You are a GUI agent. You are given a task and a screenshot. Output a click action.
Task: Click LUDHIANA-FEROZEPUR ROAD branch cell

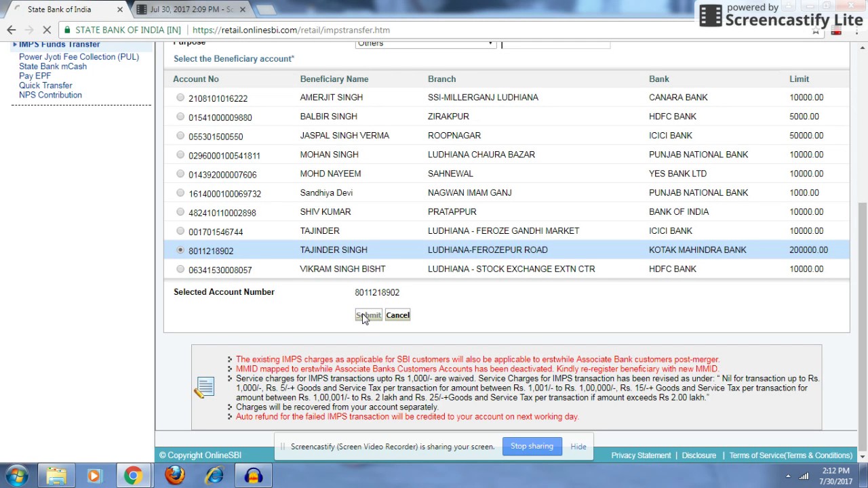tap(488, 250)
